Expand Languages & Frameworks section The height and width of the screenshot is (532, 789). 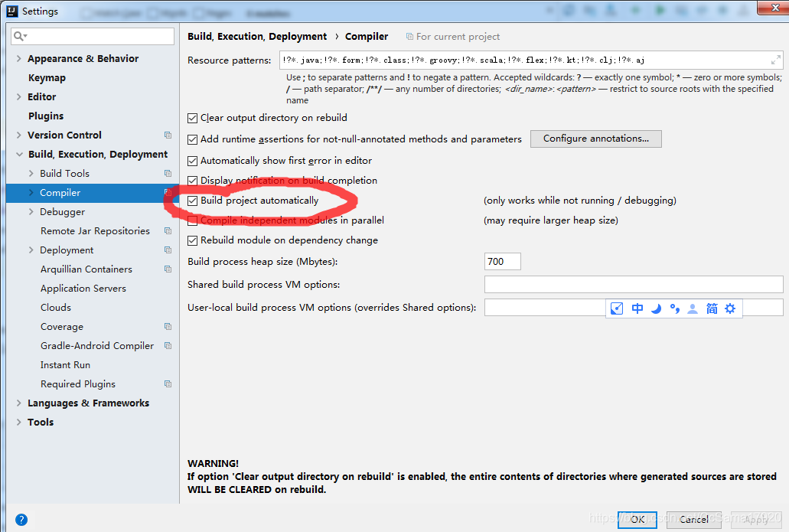click(19, 403)
